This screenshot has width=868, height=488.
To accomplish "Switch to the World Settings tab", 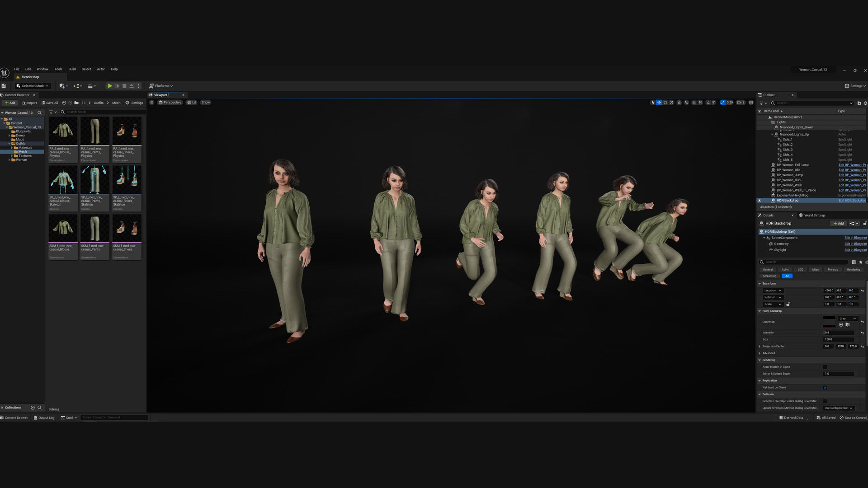I will pos(814,216).
